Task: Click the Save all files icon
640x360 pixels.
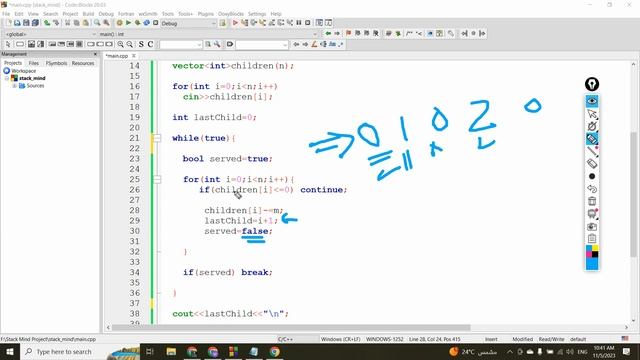Action: [35, 23]
